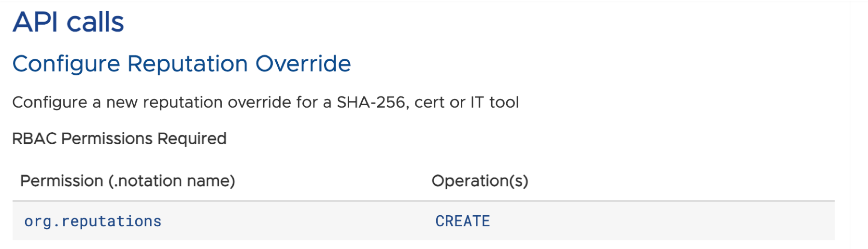Click the word "Override" in the section heading

pyautogui.click(x=303, y=64)
